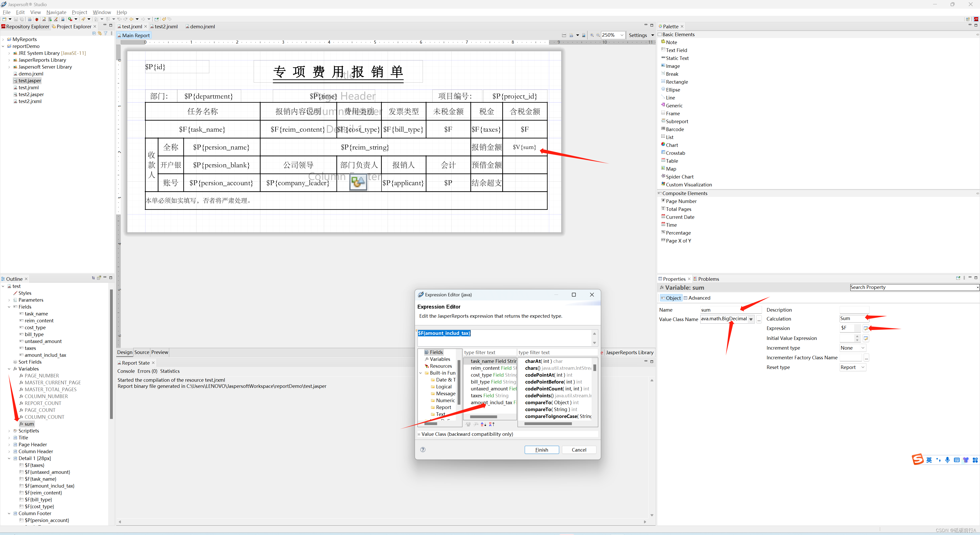Click the help question mark in Expression Editor
The image size is (980, 535).
423,449
